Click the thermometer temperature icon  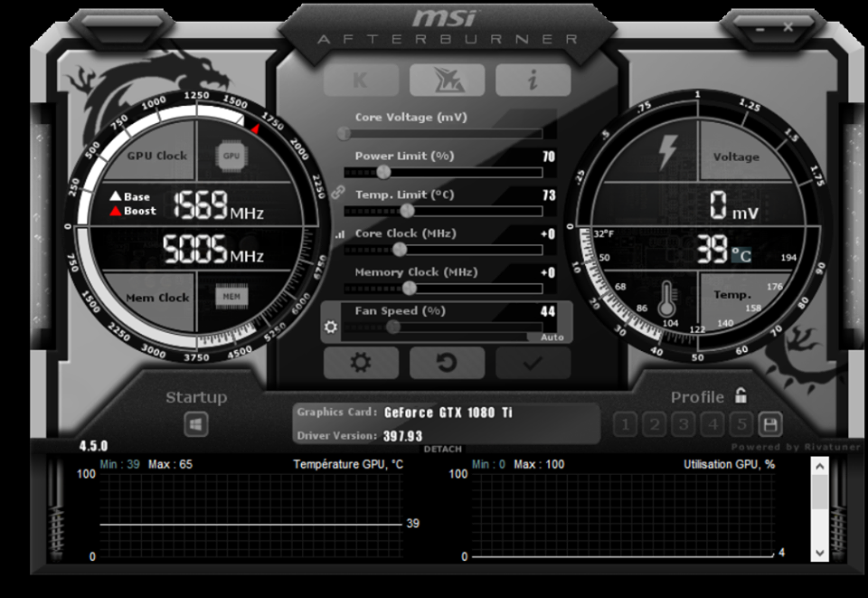(667, 298)
